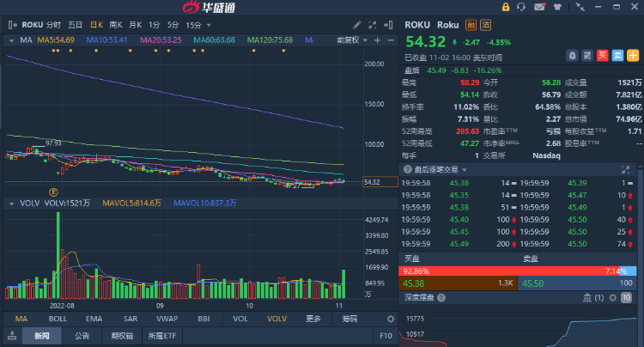
Task: Open depth panel settings gear
Action: click(613, 298)
